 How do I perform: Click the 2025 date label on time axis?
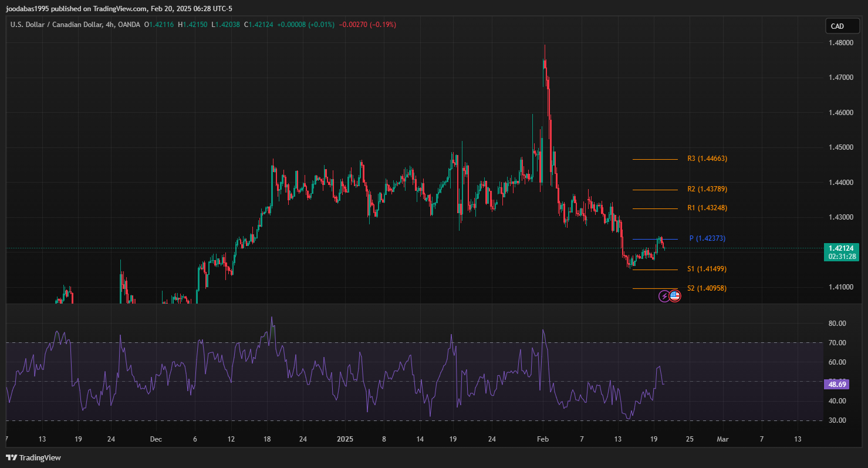click(345, 439)
